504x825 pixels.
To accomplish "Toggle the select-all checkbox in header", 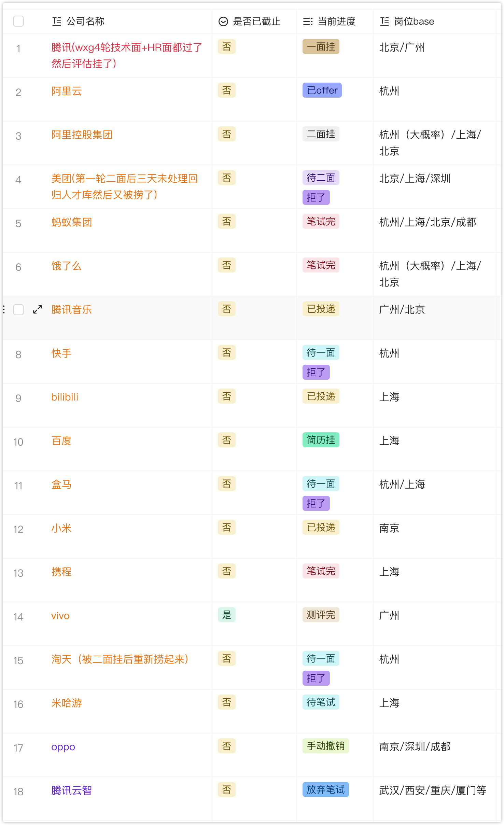I will [18, 21].
